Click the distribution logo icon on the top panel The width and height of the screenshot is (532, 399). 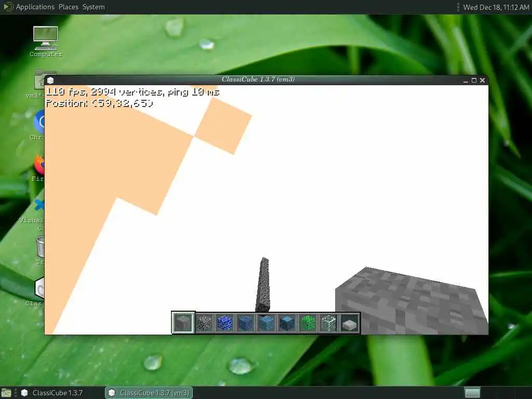pos(7,7)
